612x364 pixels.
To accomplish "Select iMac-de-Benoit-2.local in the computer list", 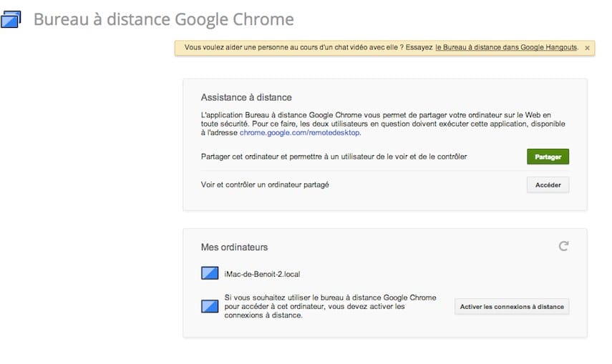I will pyautogui.click(x=262, y=275).
